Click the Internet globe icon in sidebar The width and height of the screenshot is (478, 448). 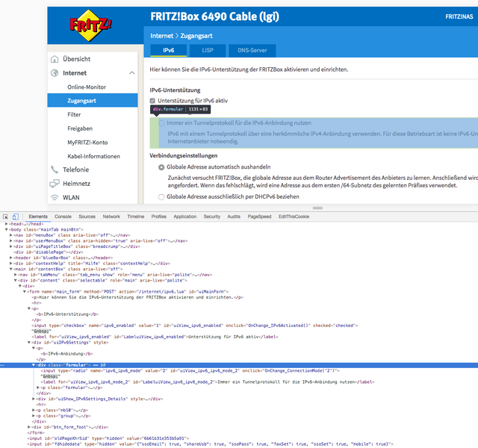click(x=55, y=73)
